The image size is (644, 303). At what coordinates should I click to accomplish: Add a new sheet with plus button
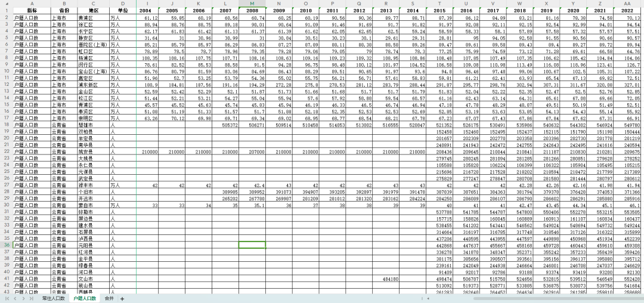point(122,298)
